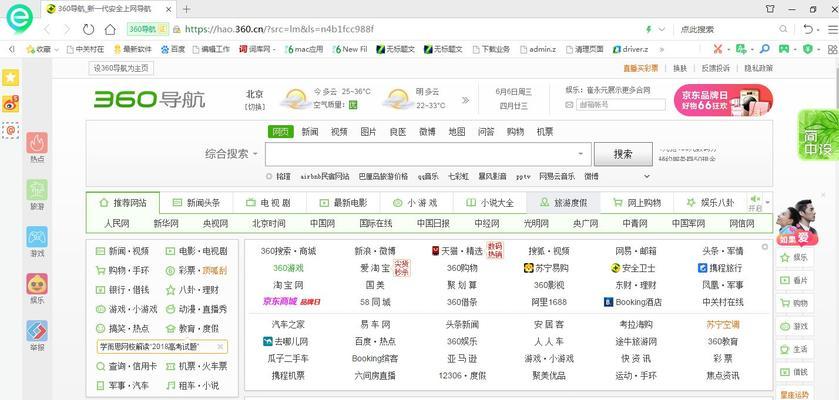The width and height of the screenshot is (839, 400).
Task: Open the 360游戏 link
Action: point(288,268)
